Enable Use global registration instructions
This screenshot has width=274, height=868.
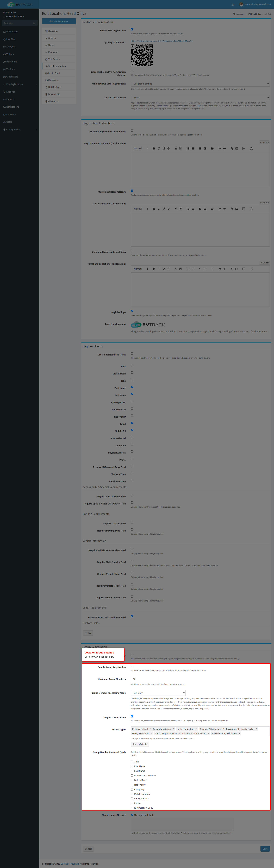click(132, 130)
